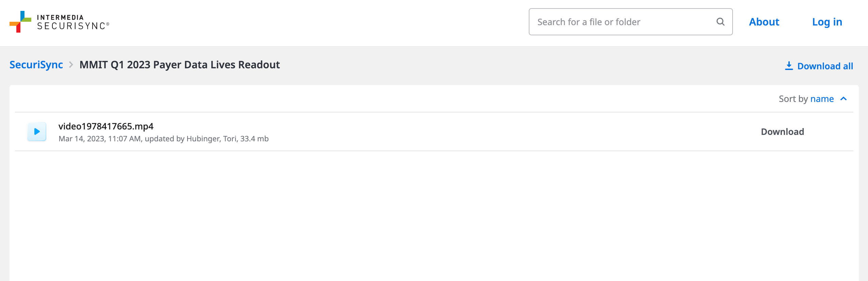Click the Intermedia SecuriSync logo
The height and width of the screenshot is (281, 868).
[x=59, y=22]
